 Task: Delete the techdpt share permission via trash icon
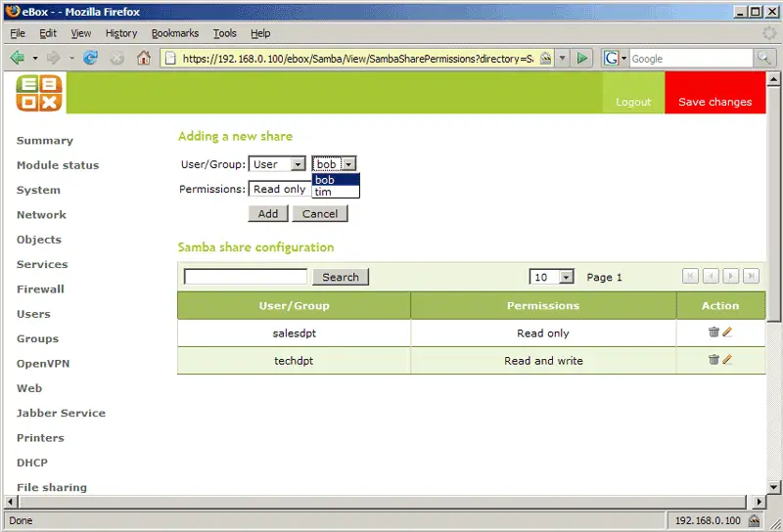[x=714, y=359]
